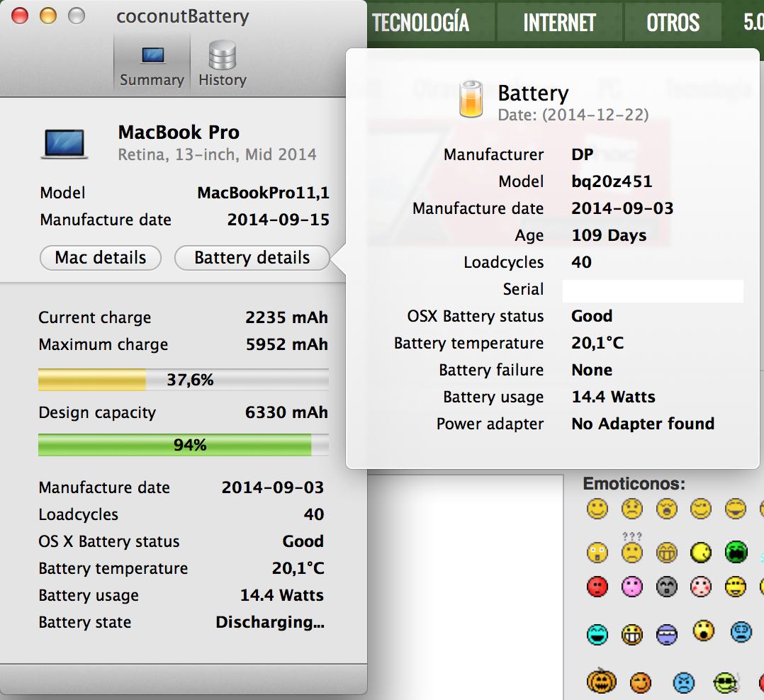Click the 'No Adapter found' value
The width and height of the screenshot is (764, 700).
[643, 424]
